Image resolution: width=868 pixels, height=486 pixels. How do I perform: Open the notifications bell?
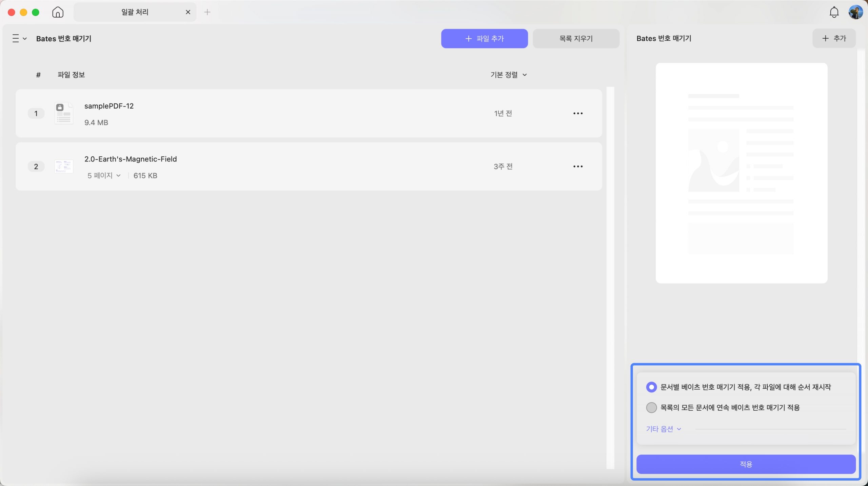[834, 12]
